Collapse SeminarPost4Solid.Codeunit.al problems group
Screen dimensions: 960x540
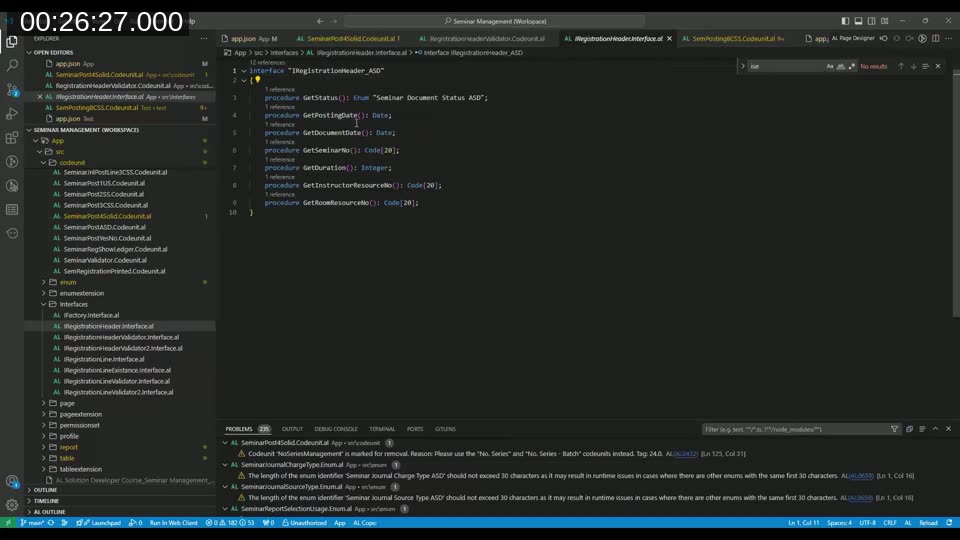pos(225,443)
